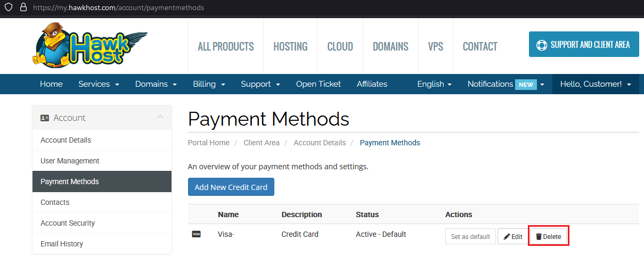This screenshot has width=644, height=256.
Task: Edit the Visa credit card
Action: click(512, 236)
